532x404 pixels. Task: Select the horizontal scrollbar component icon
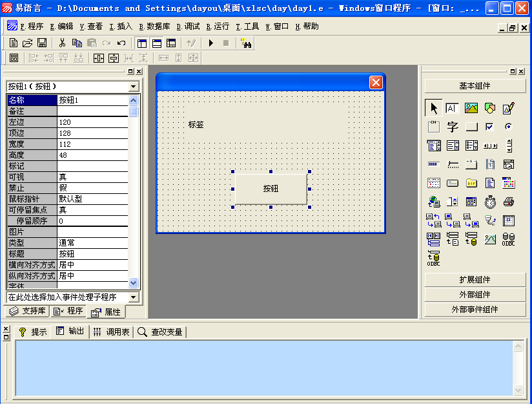[489, 146]
